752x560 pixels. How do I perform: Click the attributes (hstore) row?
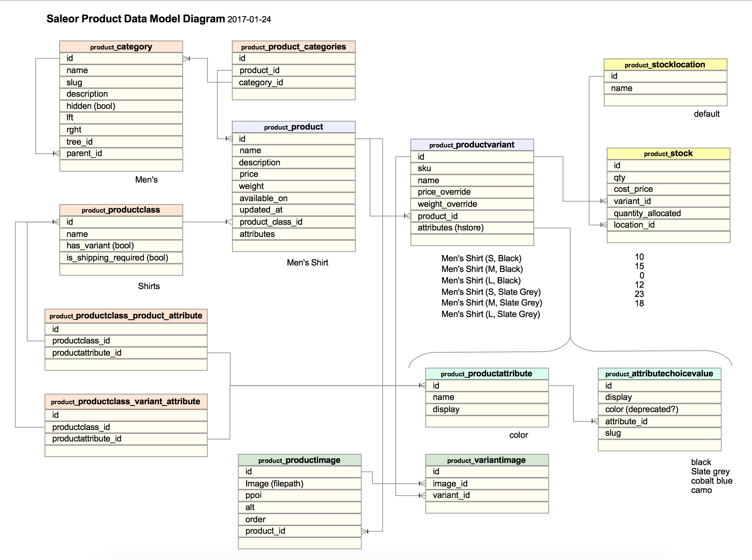[472, 228]
